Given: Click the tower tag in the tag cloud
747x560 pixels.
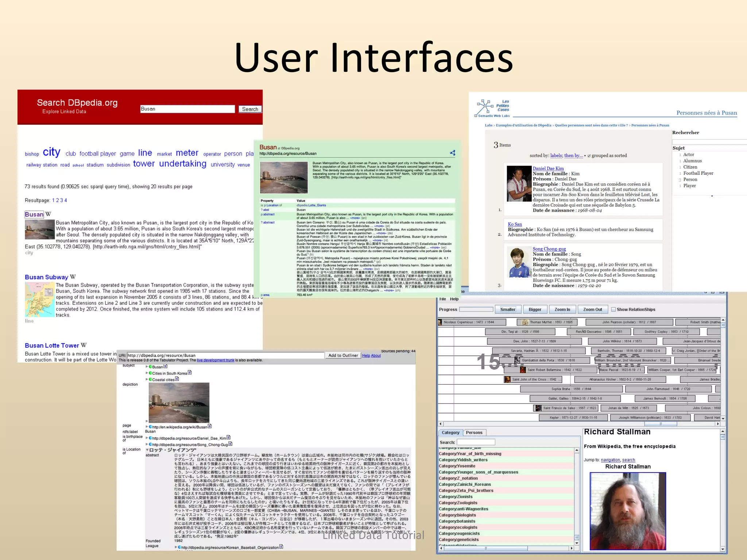Looking at the screenshot, I should click(144, 164).
